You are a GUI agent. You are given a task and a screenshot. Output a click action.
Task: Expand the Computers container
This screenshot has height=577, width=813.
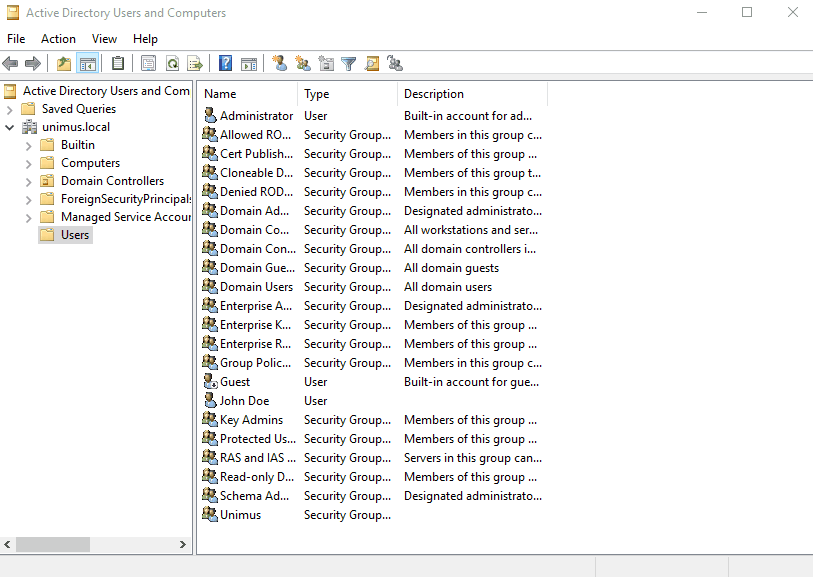[29, 164]
